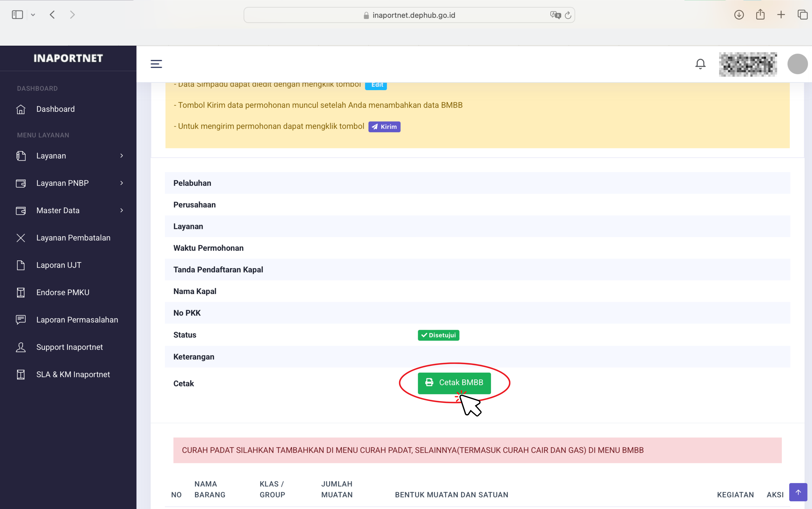Click the user avatar circle
812x509 pixels.
(797, 64)
